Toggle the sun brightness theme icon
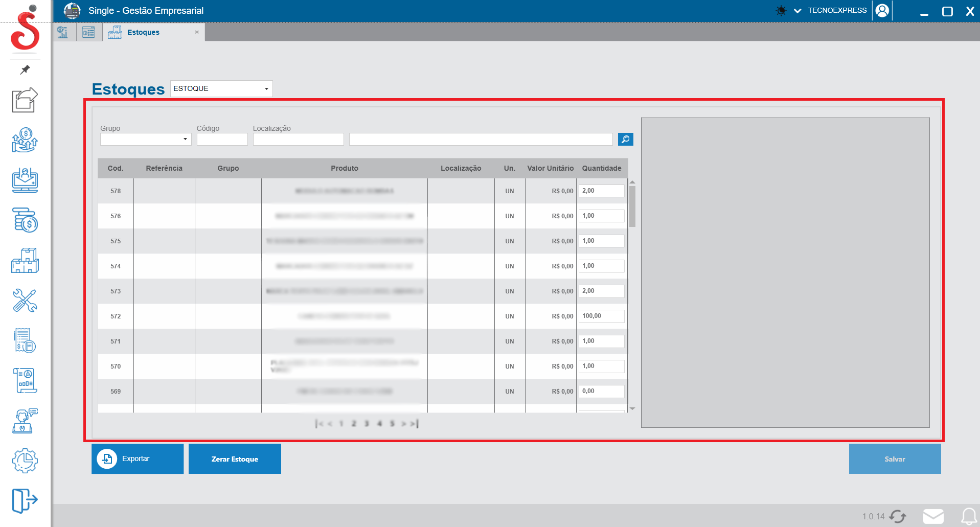Screen dimensions: 980x527 (781, 11)
